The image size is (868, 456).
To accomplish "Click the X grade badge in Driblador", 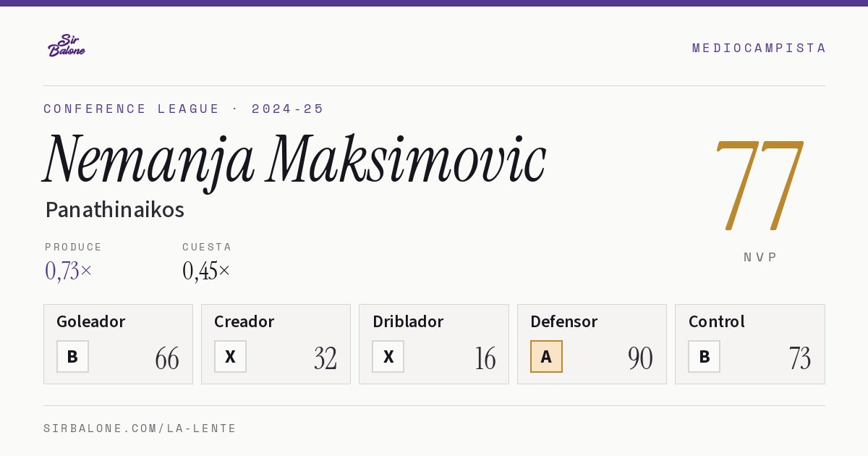I will point(388,356).
